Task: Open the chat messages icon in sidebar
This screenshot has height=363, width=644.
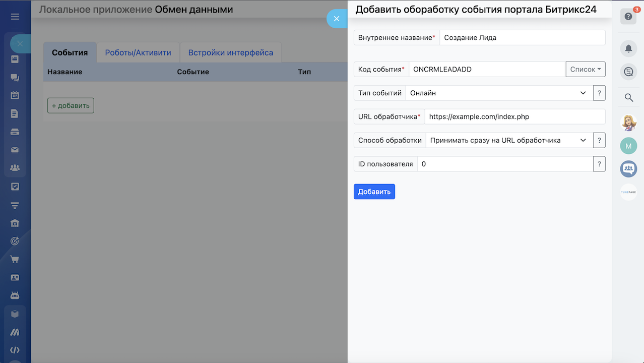Action: (x=15, y=77)
